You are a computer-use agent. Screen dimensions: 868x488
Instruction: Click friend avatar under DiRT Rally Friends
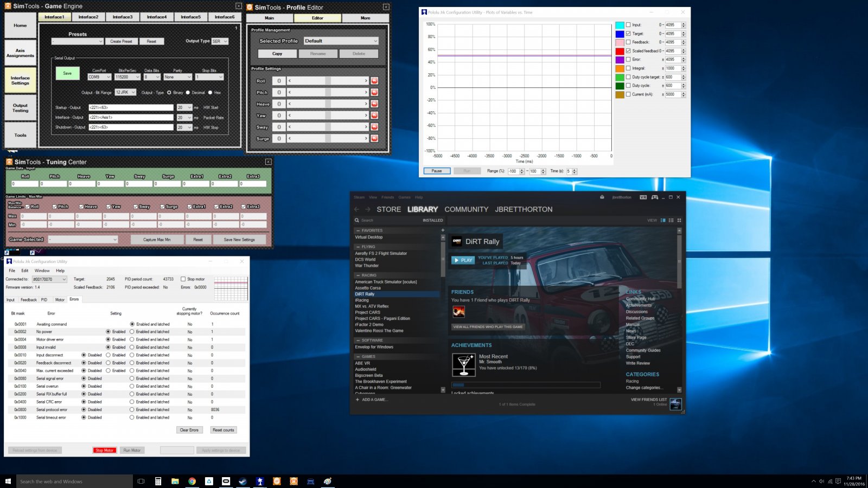[459, 312]
